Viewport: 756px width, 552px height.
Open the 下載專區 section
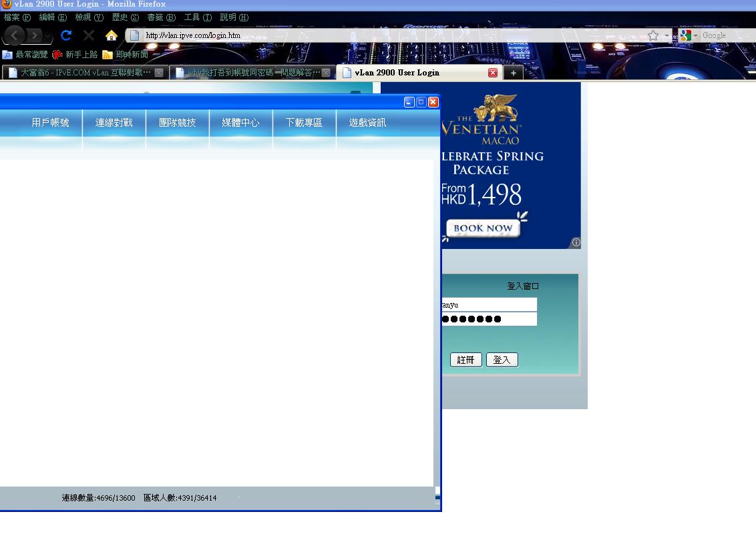(x=305, y=123)
